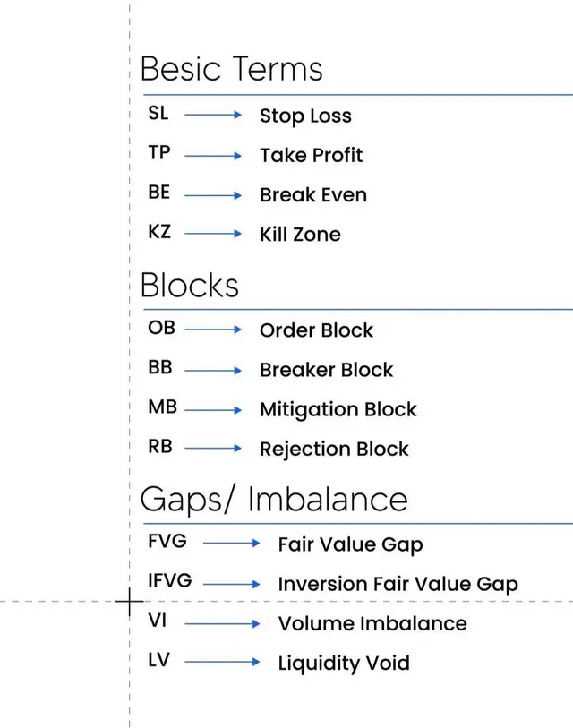
Task: Click the Order Block text
Action: click(x=316, y=330)
